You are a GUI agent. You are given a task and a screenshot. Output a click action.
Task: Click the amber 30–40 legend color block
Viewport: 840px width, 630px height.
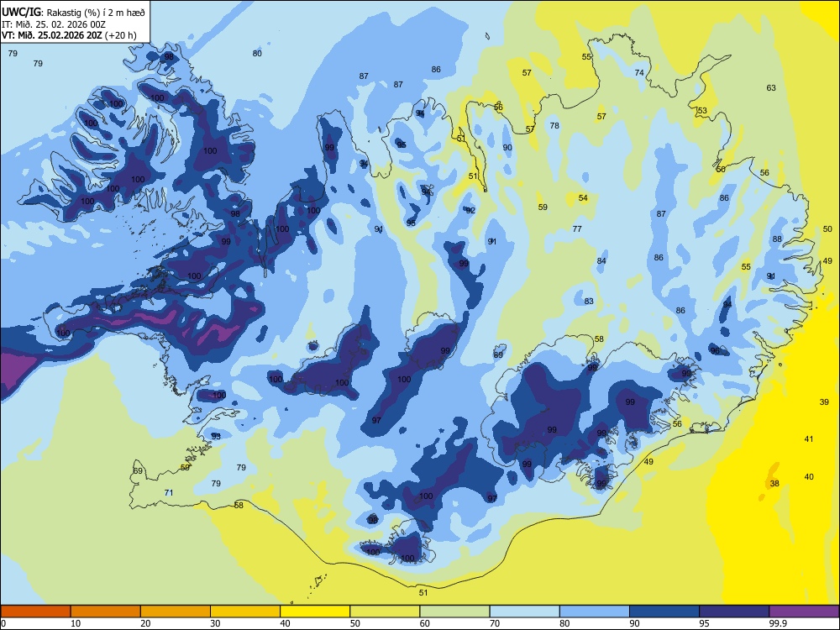click(245, 612)
